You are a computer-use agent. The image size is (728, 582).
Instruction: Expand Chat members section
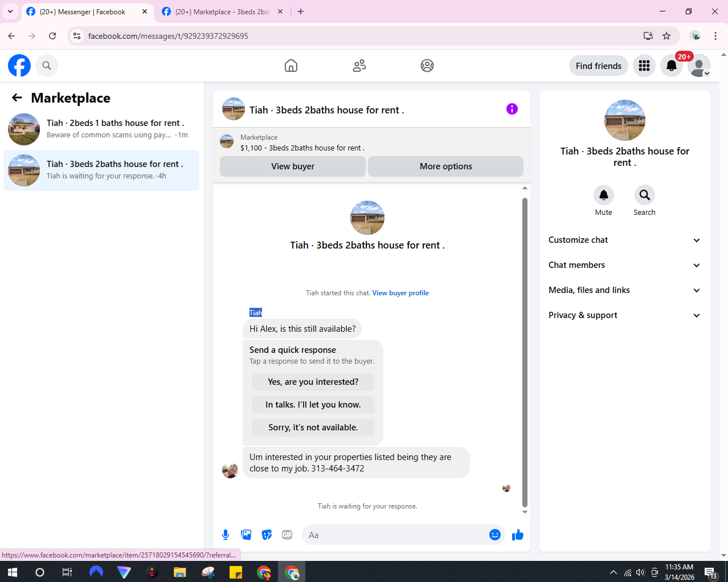[625, 265]
